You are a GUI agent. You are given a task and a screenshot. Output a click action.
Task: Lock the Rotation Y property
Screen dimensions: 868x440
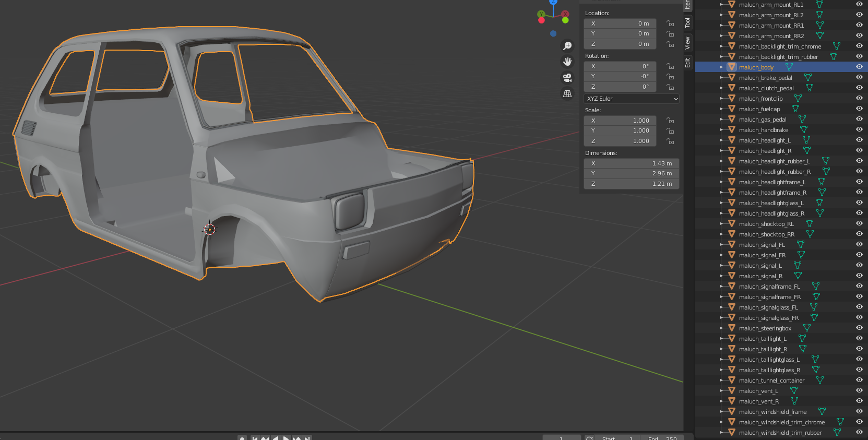(x=670, y=77)
